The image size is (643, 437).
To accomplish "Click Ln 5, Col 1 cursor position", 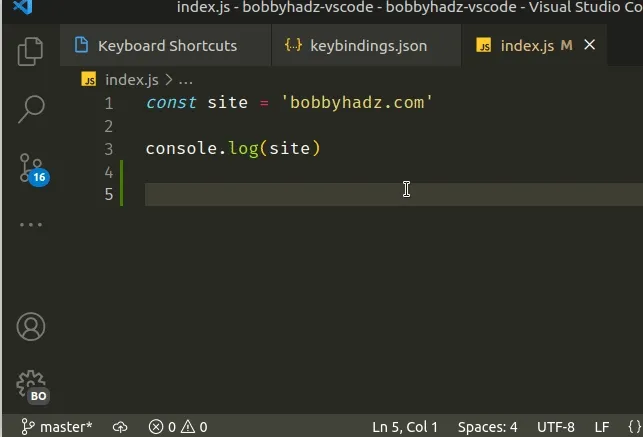I will (405, 427).
